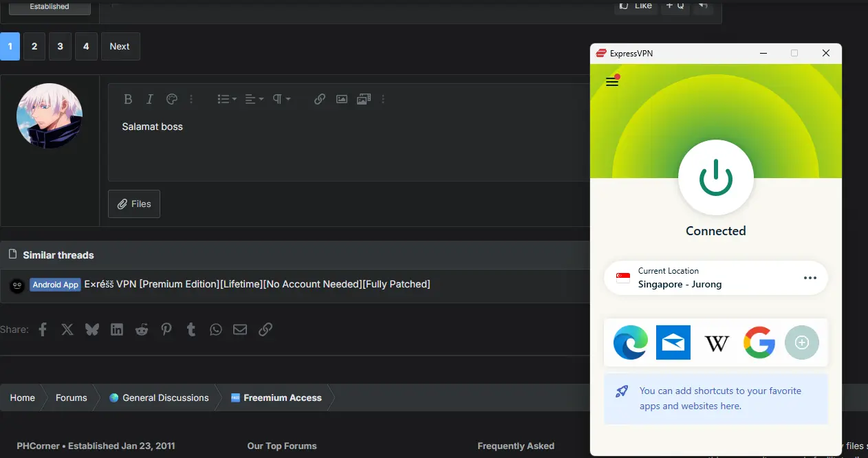This screenshot has height=458, width=868.
Task: Copy the thread link with the chain icon
Action: [265, 329]
